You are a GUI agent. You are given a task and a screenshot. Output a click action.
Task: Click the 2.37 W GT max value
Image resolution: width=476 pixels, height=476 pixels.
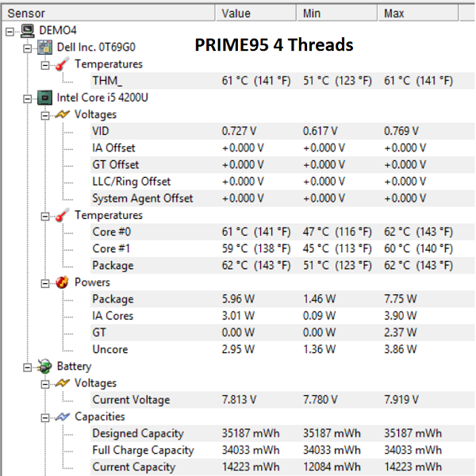[401, 332]
